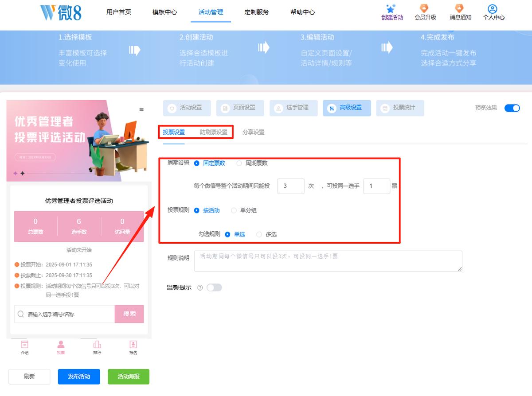Go to 用户首页 in navigation
Viewport: 532px width, 396px height.
point(119,12)
